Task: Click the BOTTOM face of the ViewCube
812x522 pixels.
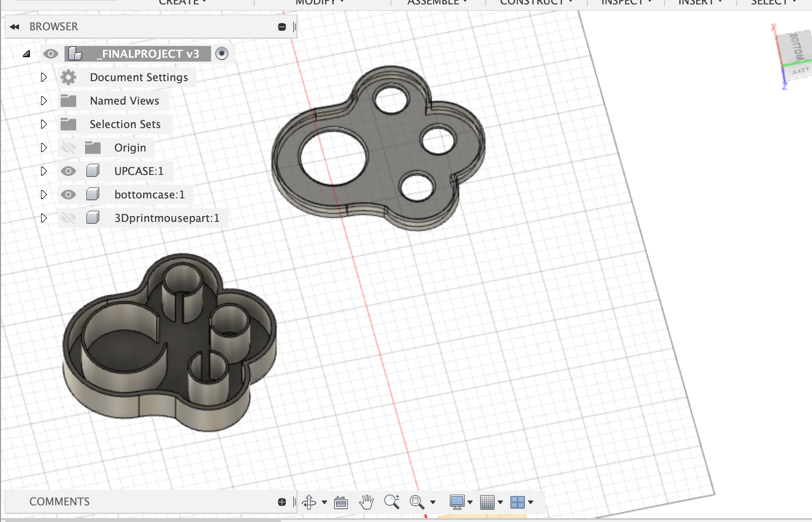Action: [796, 48]
